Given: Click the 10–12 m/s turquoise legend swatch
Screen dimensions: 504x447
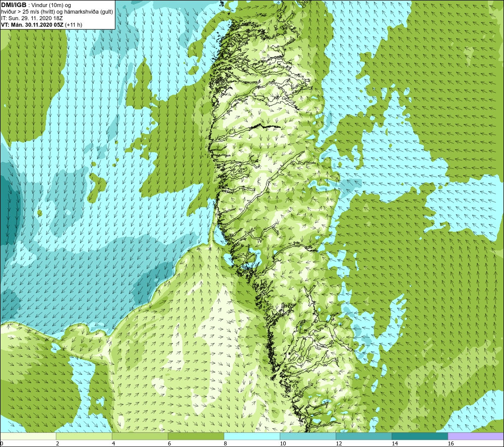Looking at the screenshot, I should pos(308,436).
